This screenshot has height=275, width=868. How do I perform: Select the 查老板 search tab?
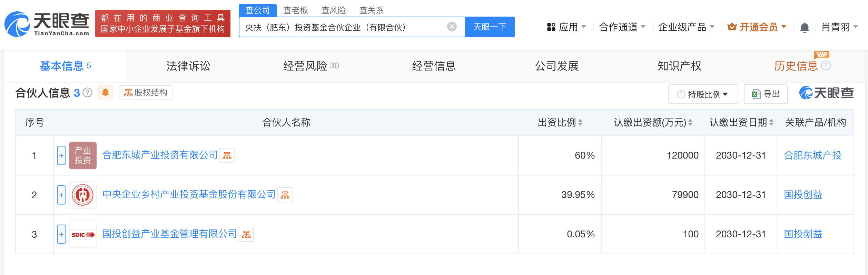tap(295, 10)
